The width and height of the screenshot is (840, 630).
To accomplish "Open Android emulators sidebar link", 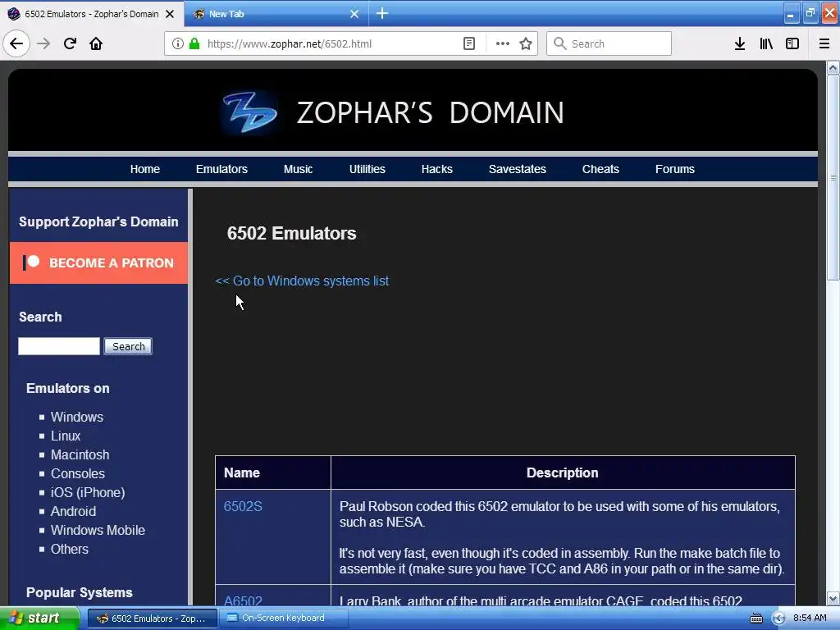I will click(x=73, y=511).
